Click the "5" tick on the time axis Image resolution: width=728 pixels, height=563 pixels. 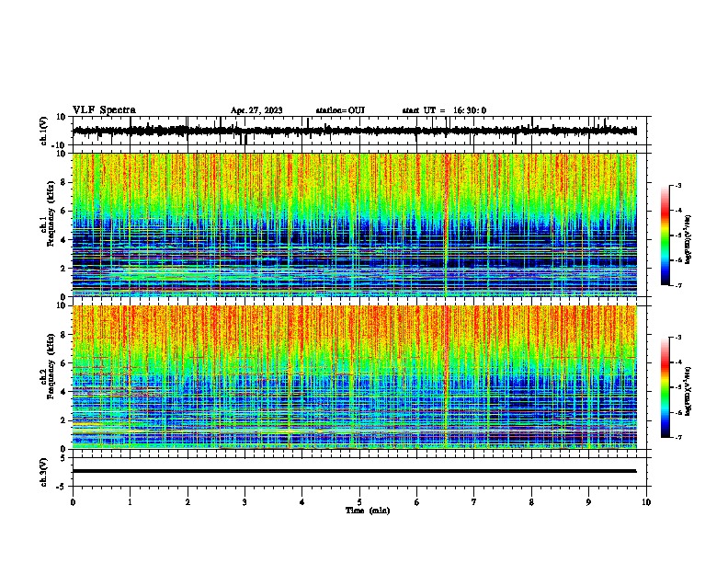pos(359,502)
